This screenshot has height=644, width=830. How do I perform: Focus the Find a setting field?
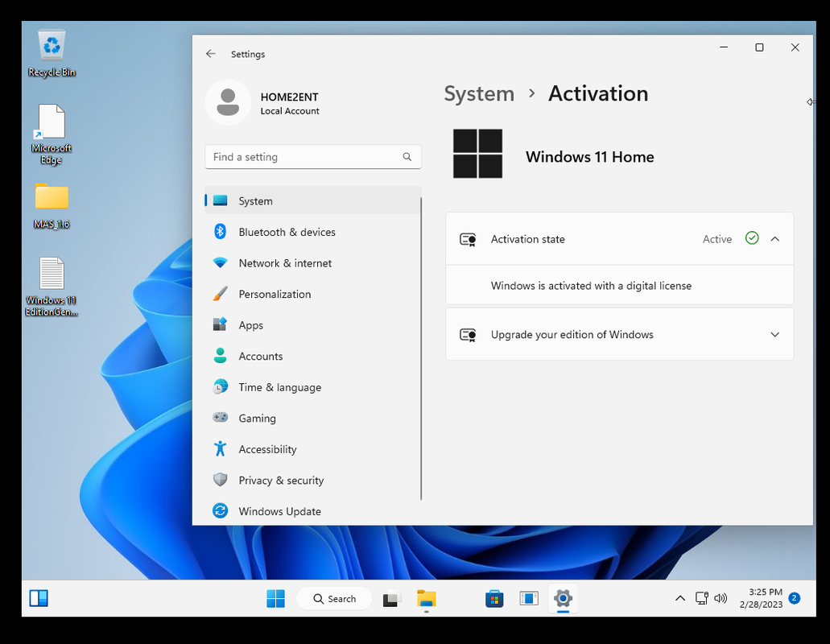tap(313, 157)
